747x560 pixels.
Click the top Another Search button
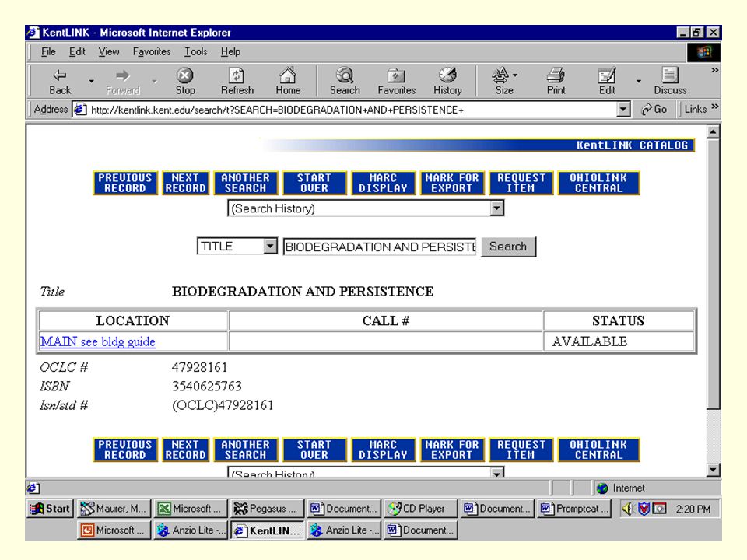tap(245, 183)
